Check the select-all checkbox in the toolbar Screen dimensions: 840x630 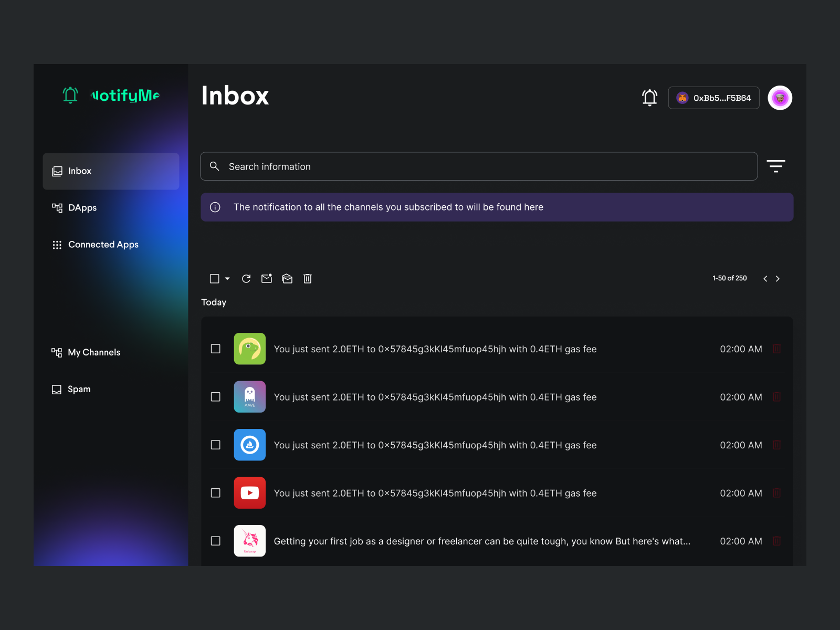point(214,279)
